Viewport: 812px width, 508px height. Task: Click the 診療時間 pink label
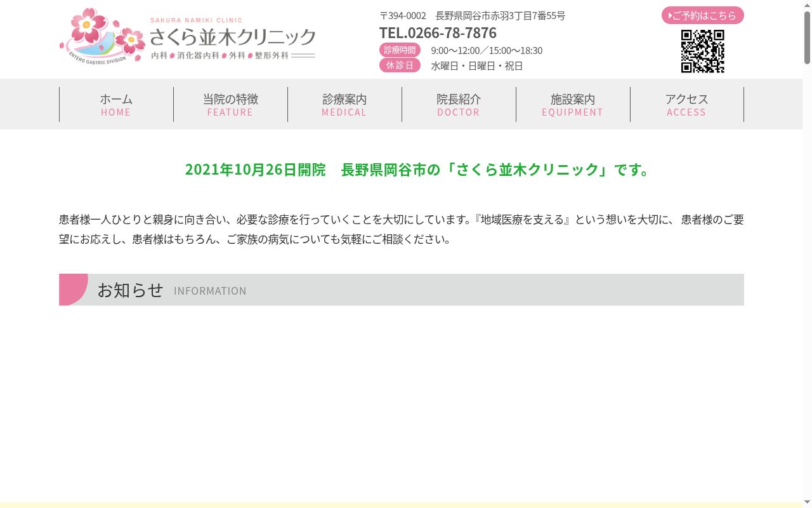[400, 50]
